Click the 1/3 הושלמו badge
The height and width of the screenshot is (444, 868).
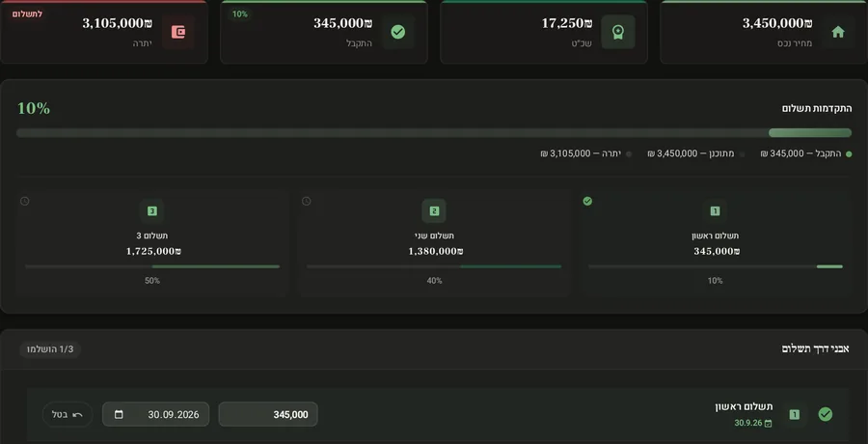coord(50,349)
